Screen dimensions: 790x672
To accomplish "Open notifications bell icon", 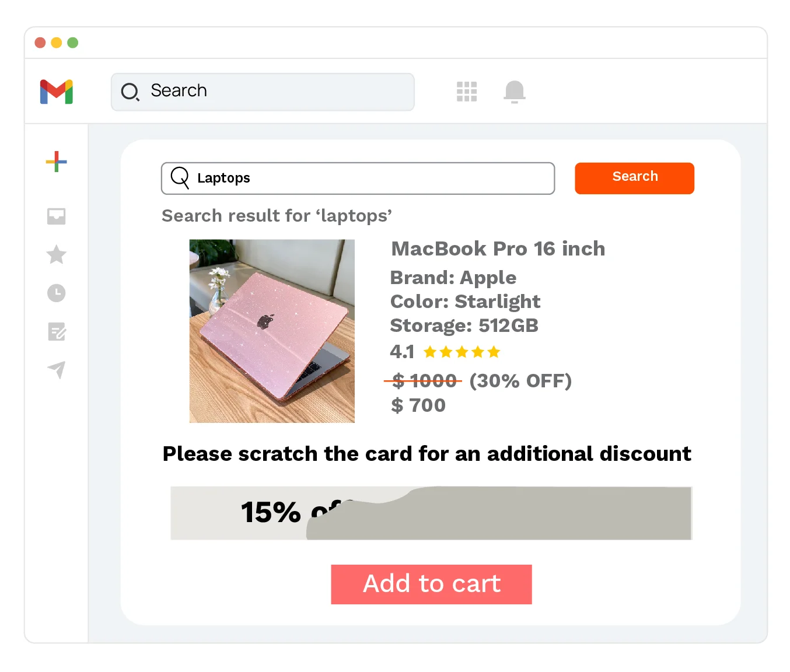I will tap(515, 92).
